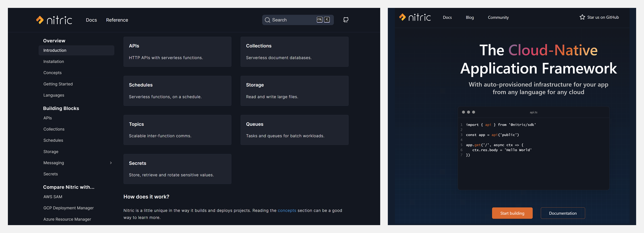Image resolution: width=644 pixels, height=233 pixels.
Task: Open GCP Deployment Manager comparison
Action: pyautogui.click(x=69, y=208)
